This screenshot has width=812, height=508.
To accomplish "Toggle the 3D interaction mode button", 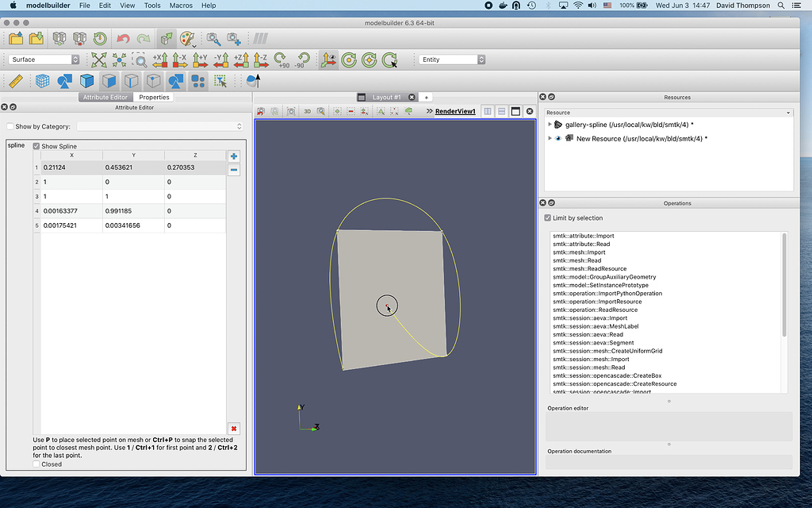I will pos(308,112).
